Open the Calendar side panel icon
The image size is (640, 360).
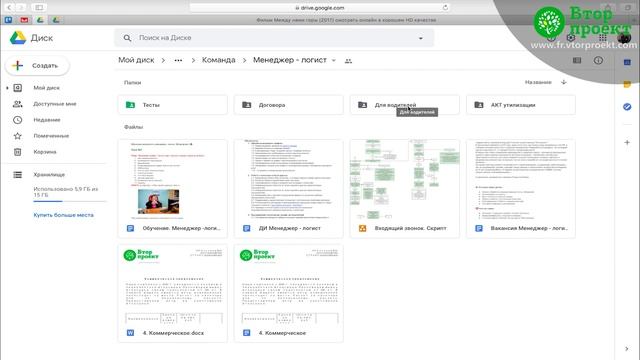click(627, 62)
